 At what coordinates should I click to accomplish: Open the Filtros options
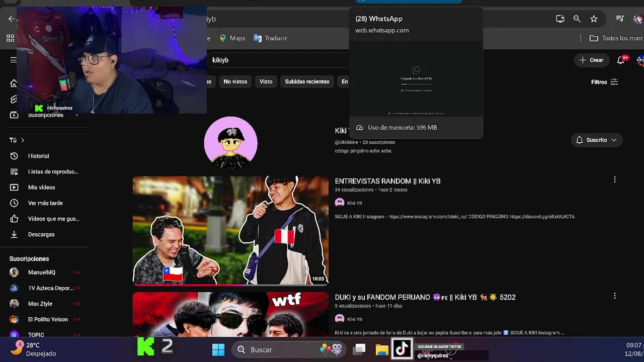(605, 82)
